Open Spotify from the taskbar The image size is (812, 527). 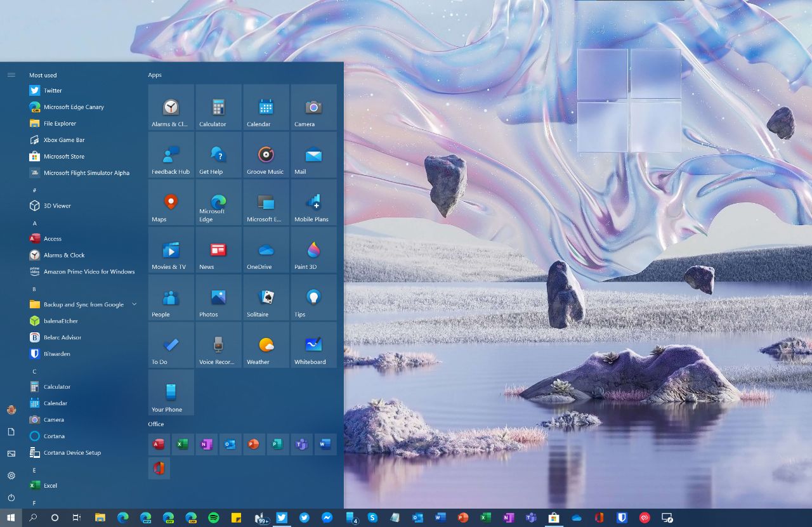[214, 517]
